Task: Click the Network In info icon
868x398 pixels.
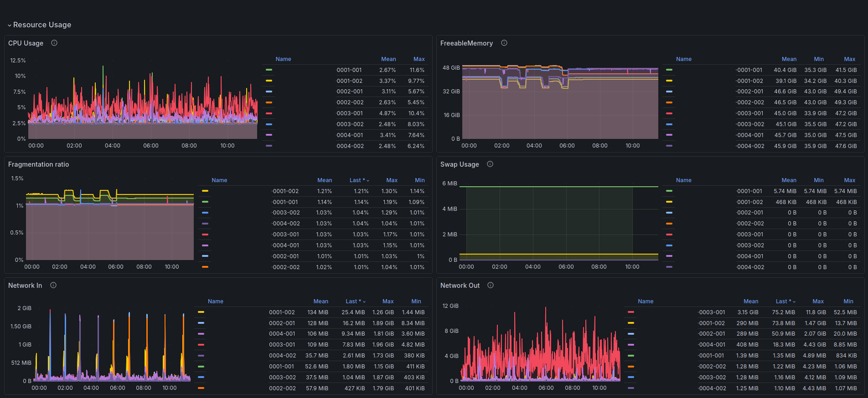Action: (x=53, y=285)
